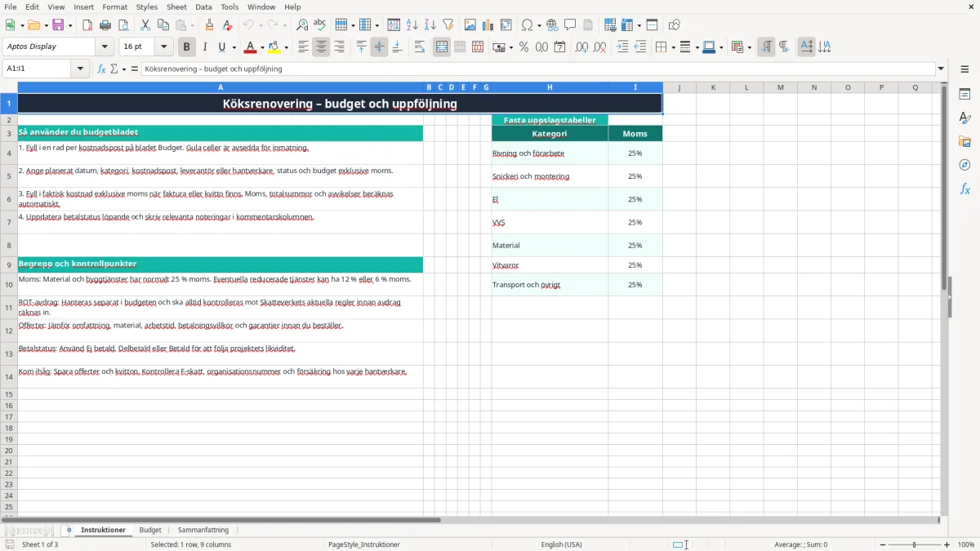Expand the font size dropdown
Image resolution: width=980 pixels, height=551 pixels.
tap(164, 47)
